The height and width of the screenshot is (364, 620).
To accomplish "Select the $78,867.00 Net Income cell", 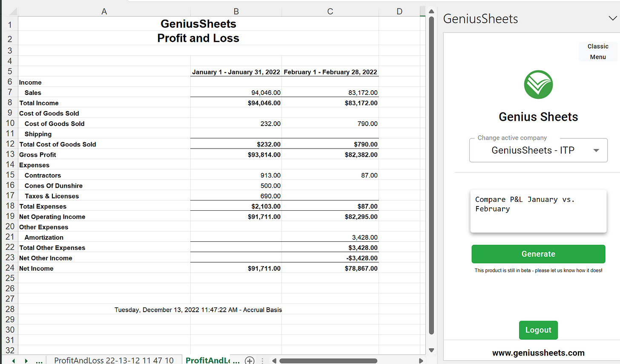I will pos(330,268).
